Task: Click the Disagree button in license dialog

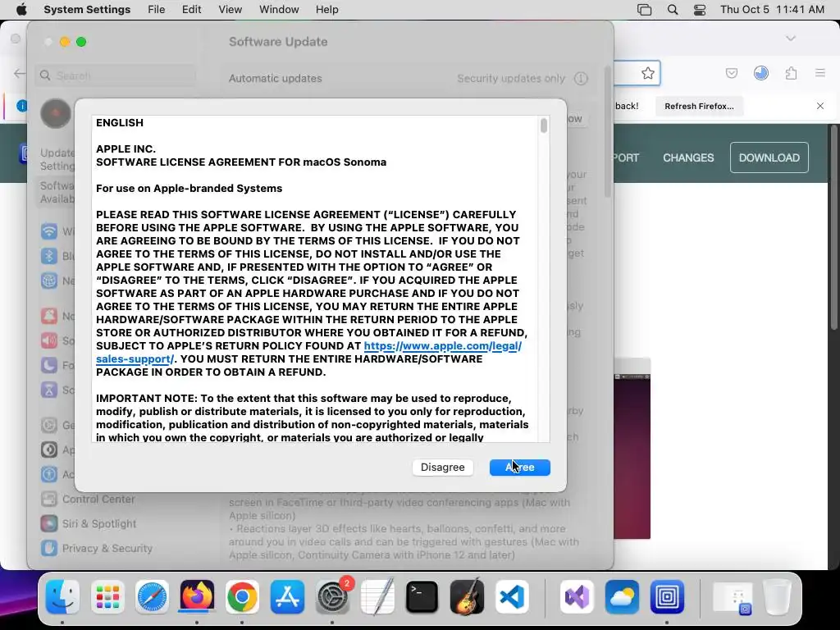Action: pos(442,467)
